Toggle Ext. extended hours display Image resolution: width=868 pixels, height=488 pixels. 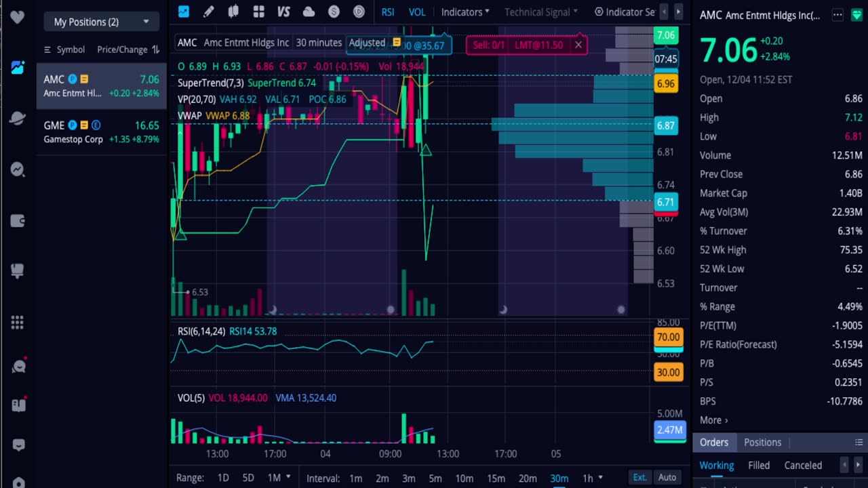(640, 478)
